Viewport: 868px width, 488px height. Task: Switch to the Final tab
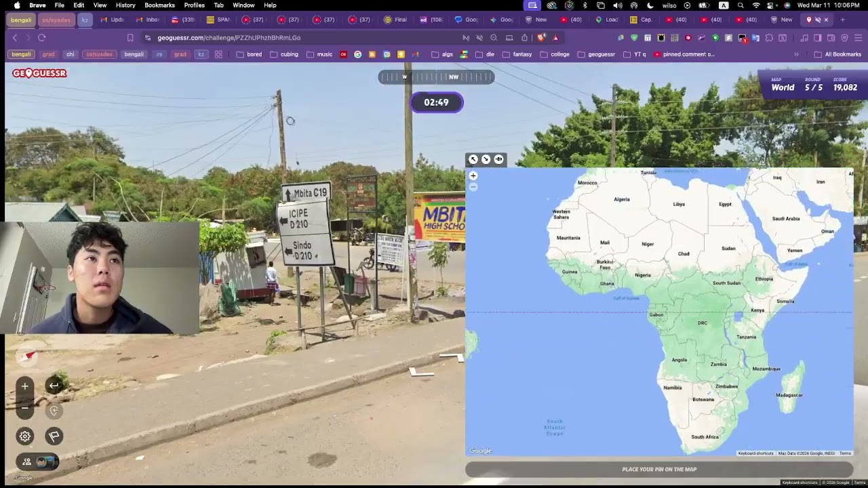point(395,20)
